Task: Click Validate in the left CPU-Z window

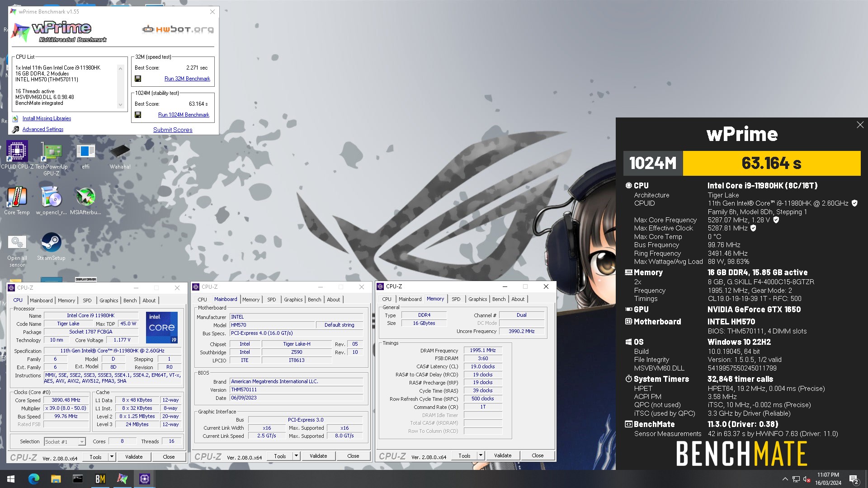Action: point(134,457)
